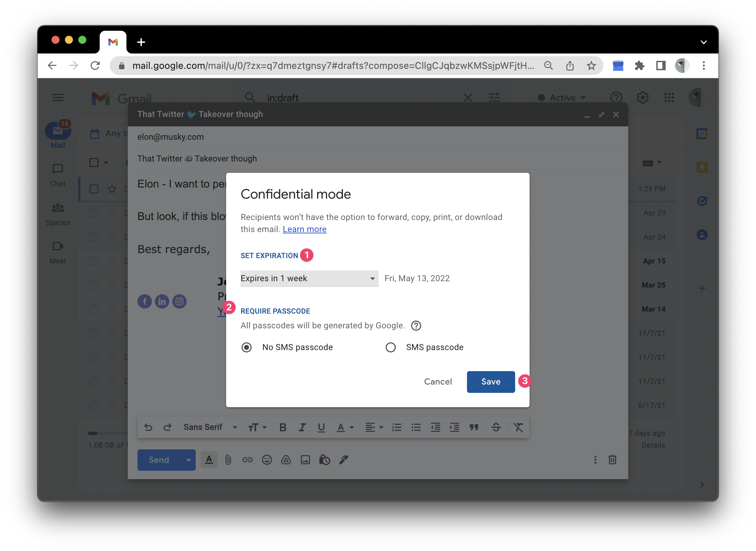Click the indent less icon
The width and height of the screenshot is (756, 551).
(x=435, y=427)
